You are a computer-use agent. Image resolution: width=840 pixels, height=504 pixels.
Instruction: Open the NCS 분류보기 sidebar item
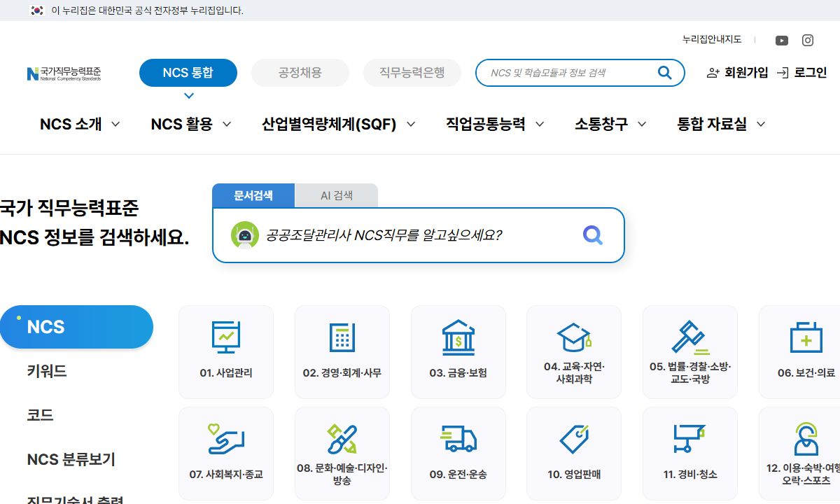tap(71, 460)
